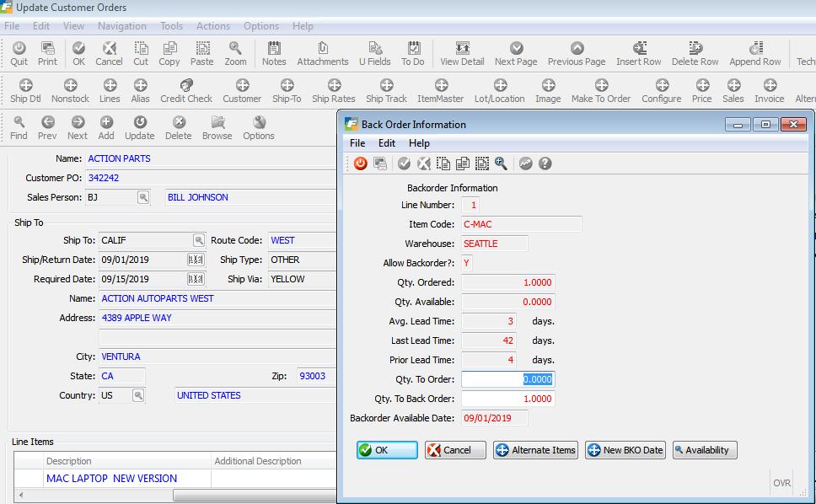This screenshot has height=504, width=816.
Task: Open the Ship To lookup
Action: [199, 240]
